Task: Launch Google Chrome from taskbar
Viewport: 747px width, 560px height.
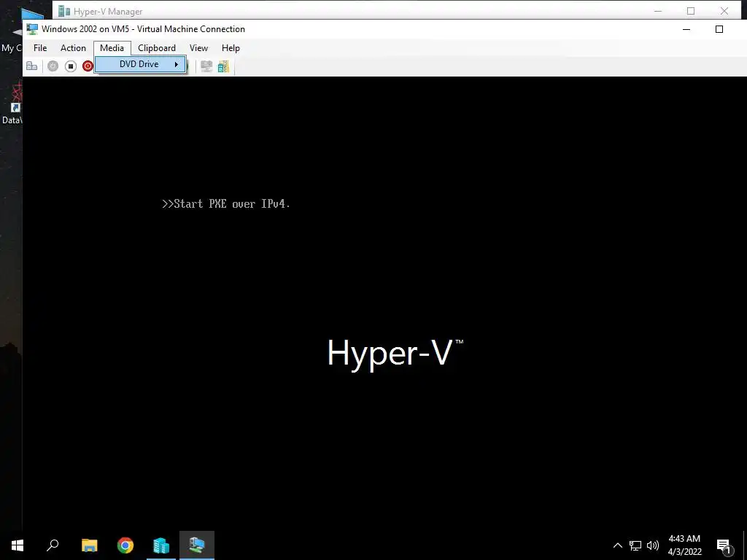Action: [125, 545]
